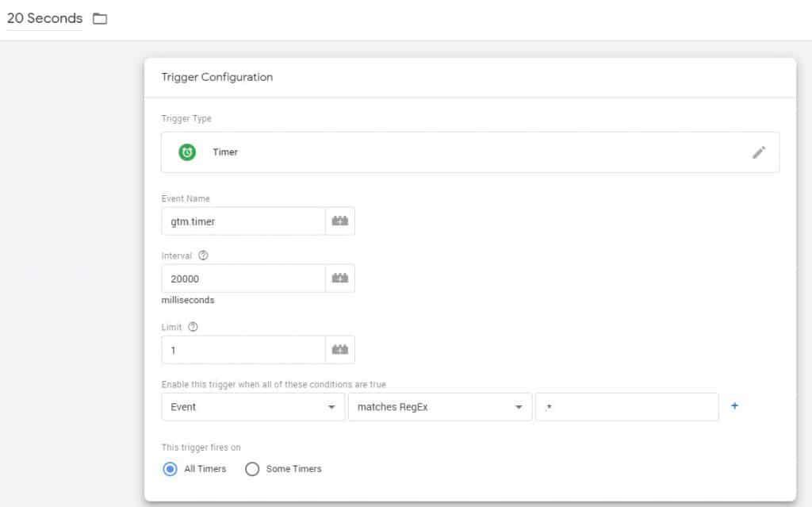Click the 'Enable this trigger when all of these conditions are true' text

pyautogui.click(x=274, y=385)
